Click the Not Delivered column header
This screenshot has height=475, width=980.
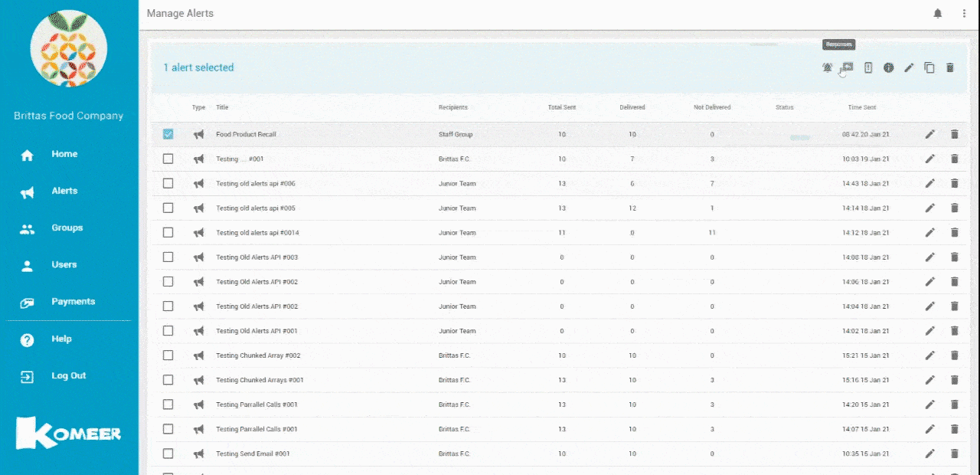click(712, 107)
